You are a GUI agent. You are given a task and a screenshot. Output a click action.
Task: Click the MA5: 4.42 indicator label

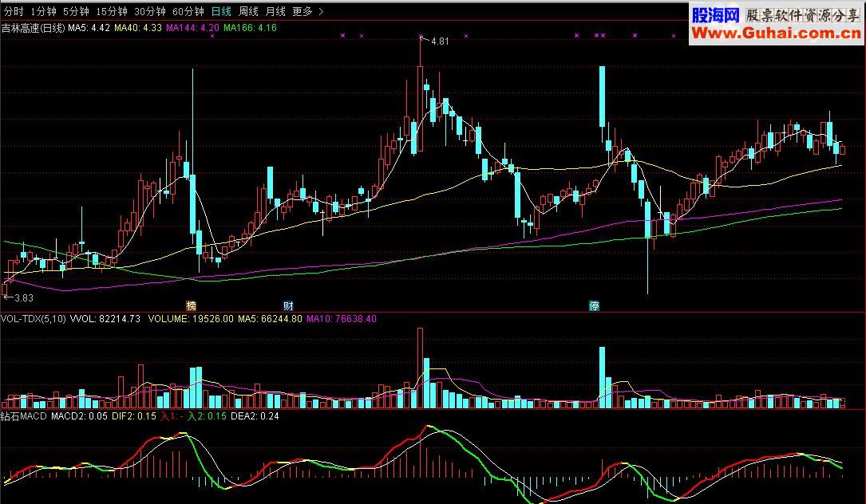(89, 28)
